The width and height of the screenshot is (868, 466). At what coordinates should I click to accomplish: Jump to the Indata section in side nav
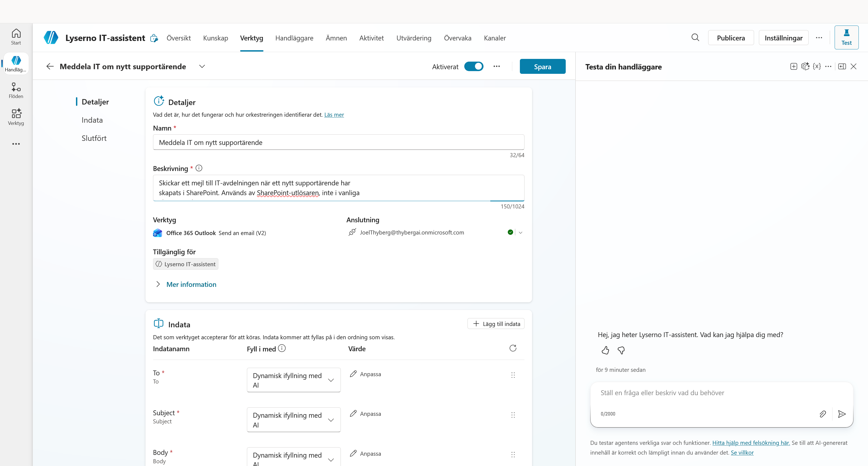(x=92, y=120)
